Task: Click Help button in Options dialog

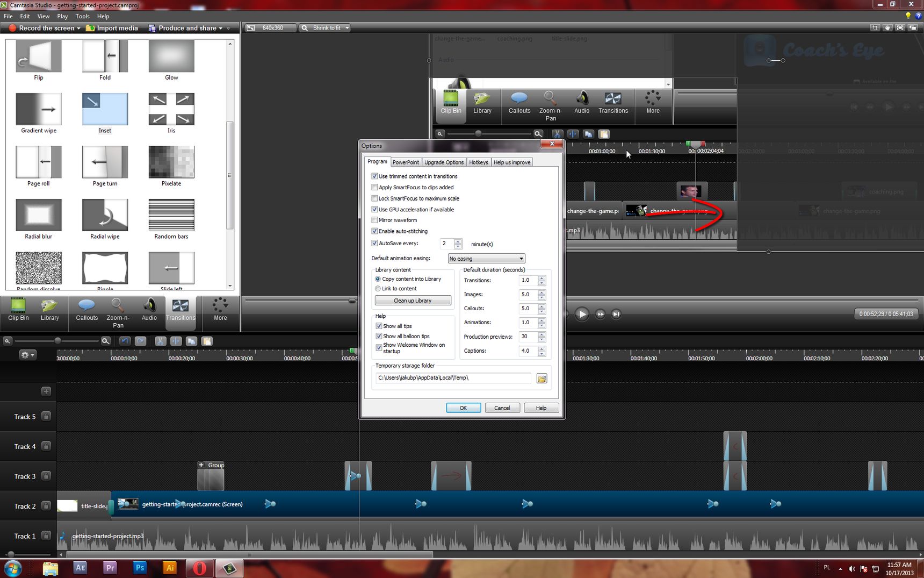Action: (541, 408)
